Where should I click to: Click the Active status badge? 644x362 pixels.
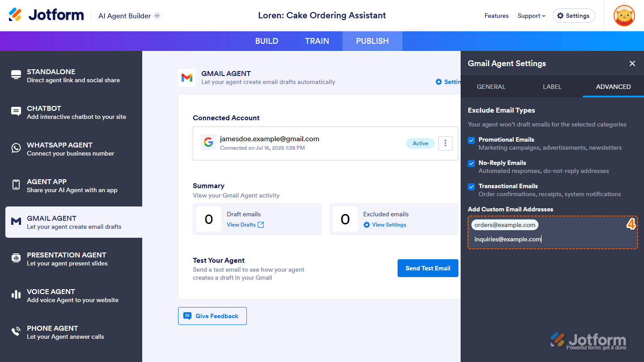420,143
